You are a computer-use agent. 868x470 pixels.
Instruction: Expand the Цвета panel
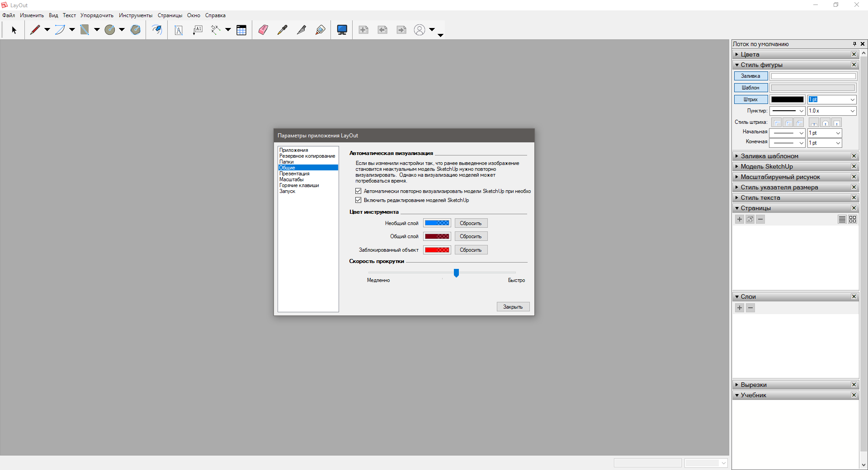coord(750,54)
